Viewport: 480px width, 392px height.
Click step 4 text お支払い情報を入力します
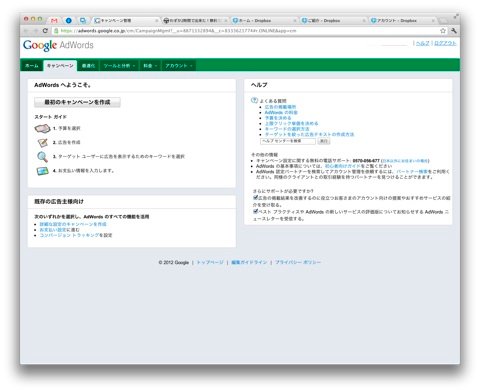point(86,171)
